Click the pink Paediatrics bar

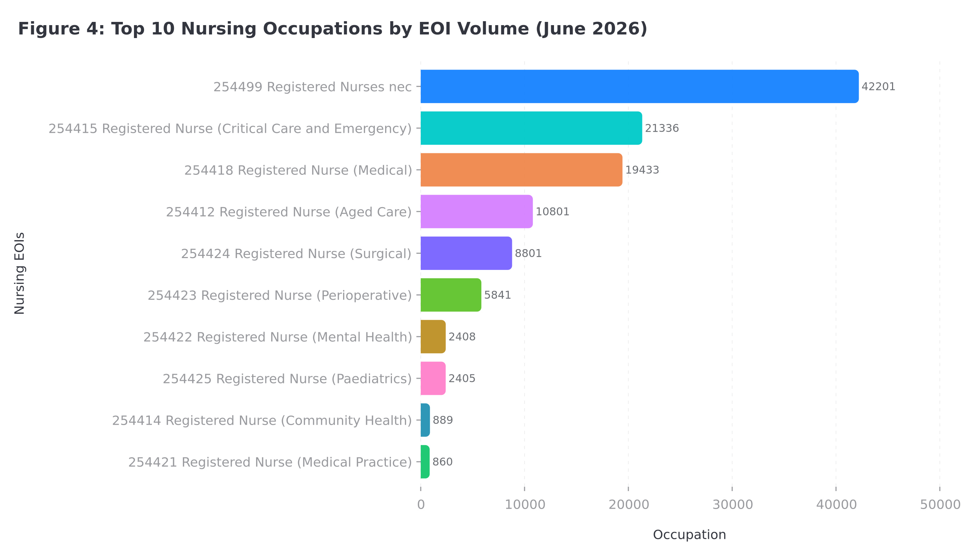tap(433, 378)
